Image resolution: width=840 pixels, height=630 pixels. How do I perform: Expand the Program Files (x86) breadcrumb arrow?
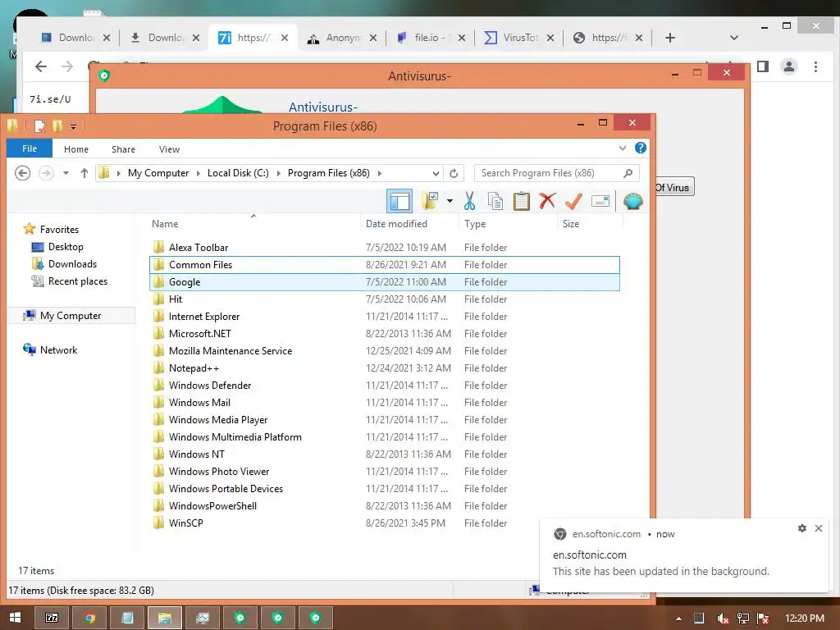[380, 173]
